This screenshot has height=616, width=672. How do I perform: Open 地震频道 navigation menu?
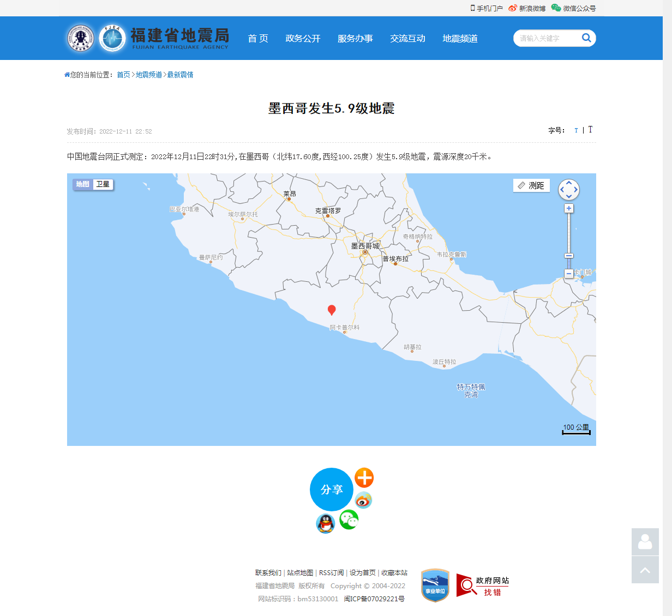pyautogui.click(x=460, y=39)
